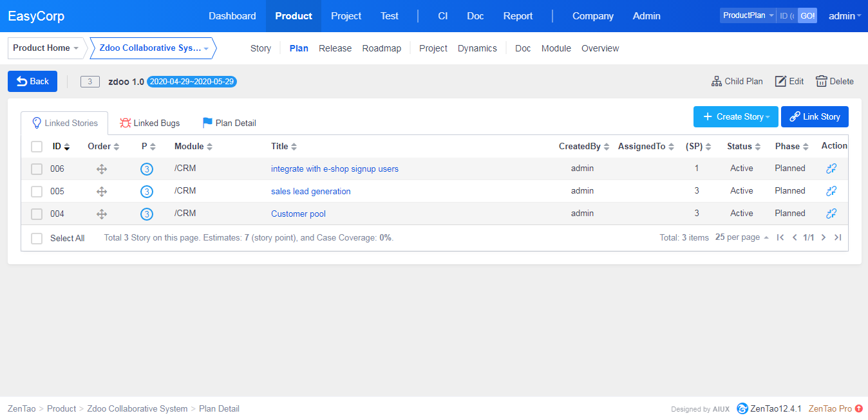Go to first page arrow in pagination
The image size is (868, 420).
tap(780, 237)
